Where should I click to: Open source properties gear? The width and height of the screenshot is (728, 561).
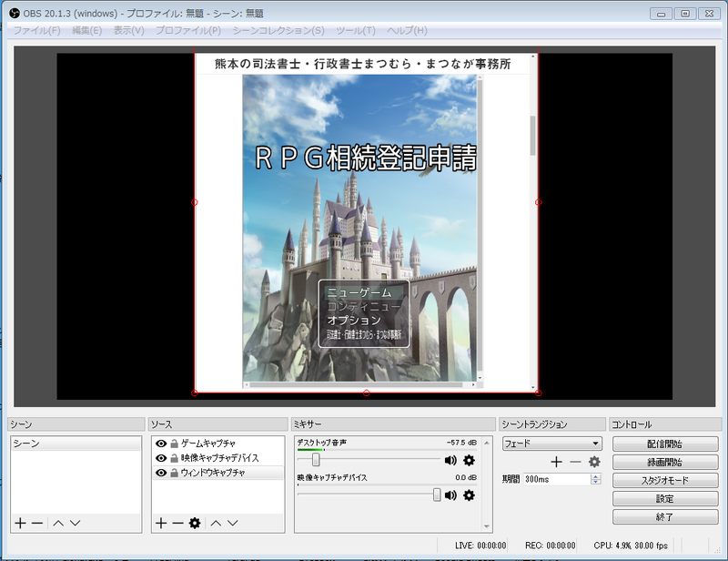(x=195, y=523)
